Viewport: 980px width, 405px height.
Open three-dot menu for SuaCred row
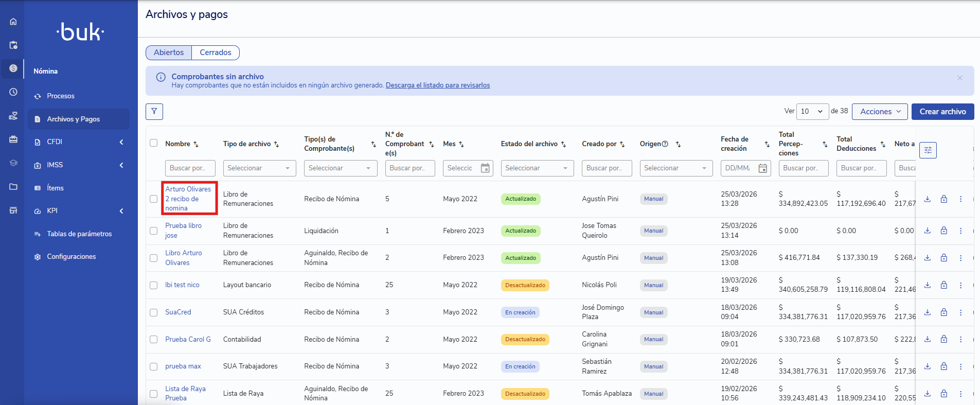[x=960, y=312]
